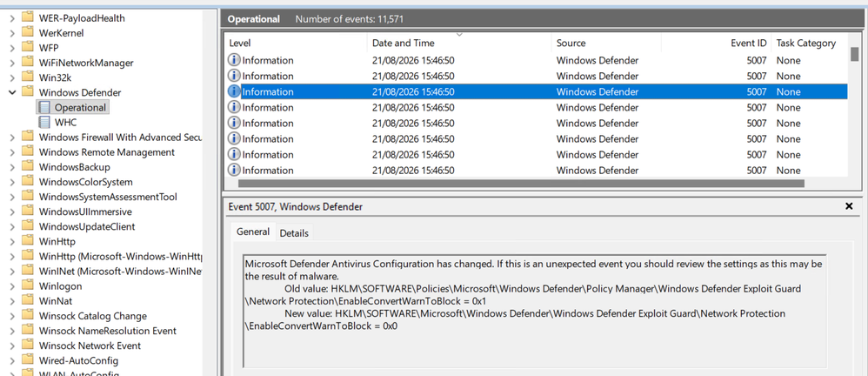The image size is (868, 376).
Task: Select the Win32k folder icon
Action: point(27,77)
